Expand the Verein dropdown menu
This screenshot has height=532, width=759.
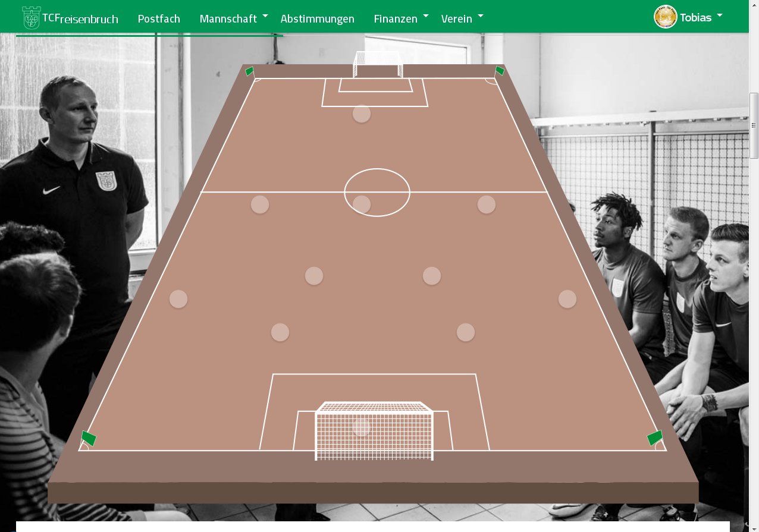[x=462, y=18]
